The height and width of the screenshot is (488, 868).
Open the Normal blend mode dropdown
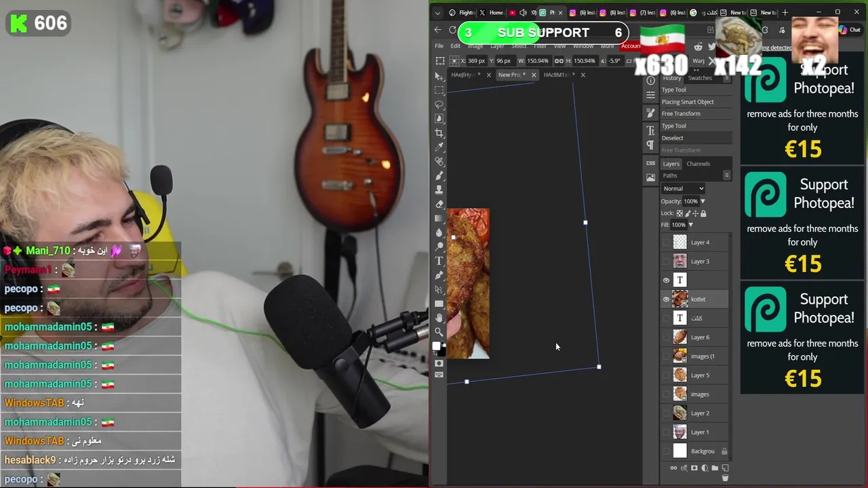tap(684, 188)
